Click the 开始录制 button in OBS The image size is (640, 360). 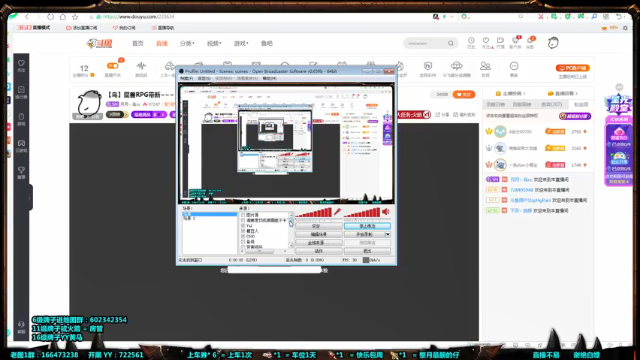364,234
